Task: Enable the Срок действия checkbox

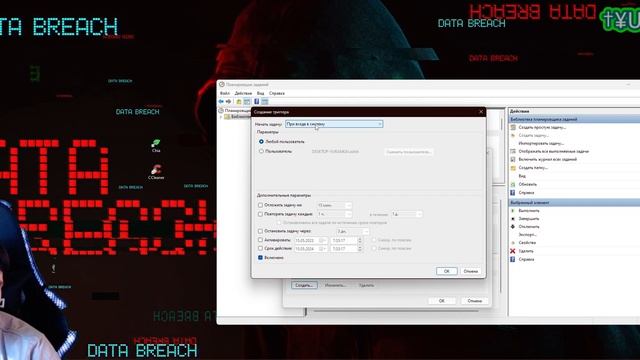Action: click(260, 248)
